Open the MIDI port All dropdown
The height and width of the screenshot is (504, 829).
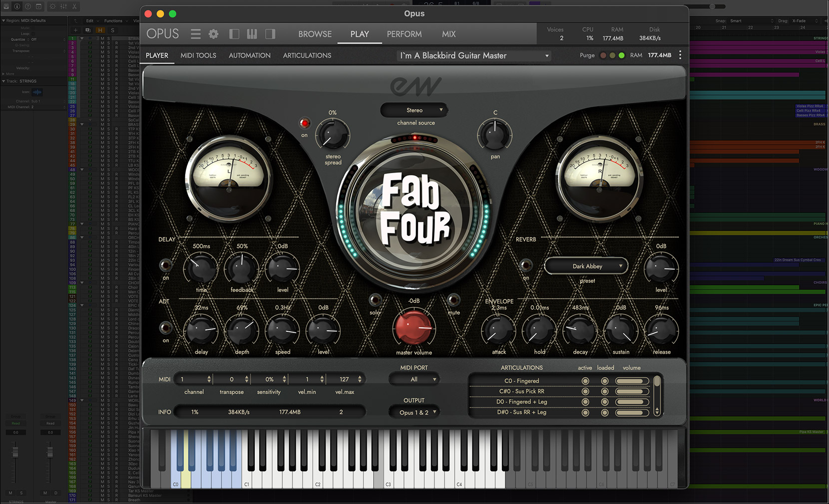(x=414, y=379)
